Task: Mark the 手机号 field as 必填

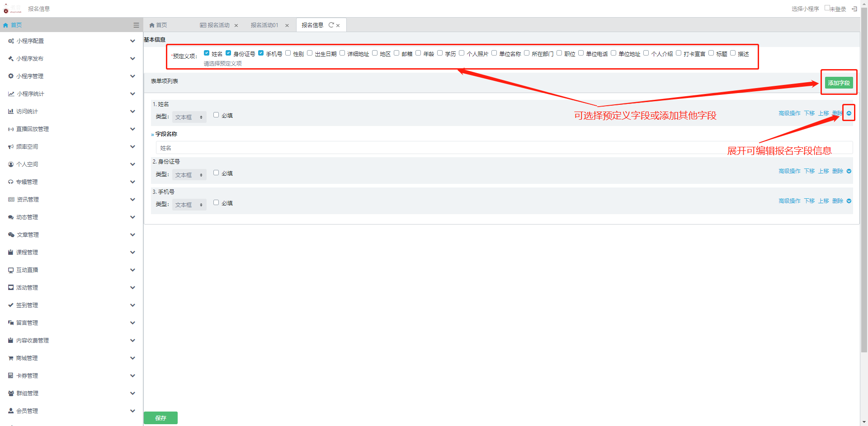Action: [216, 203]
